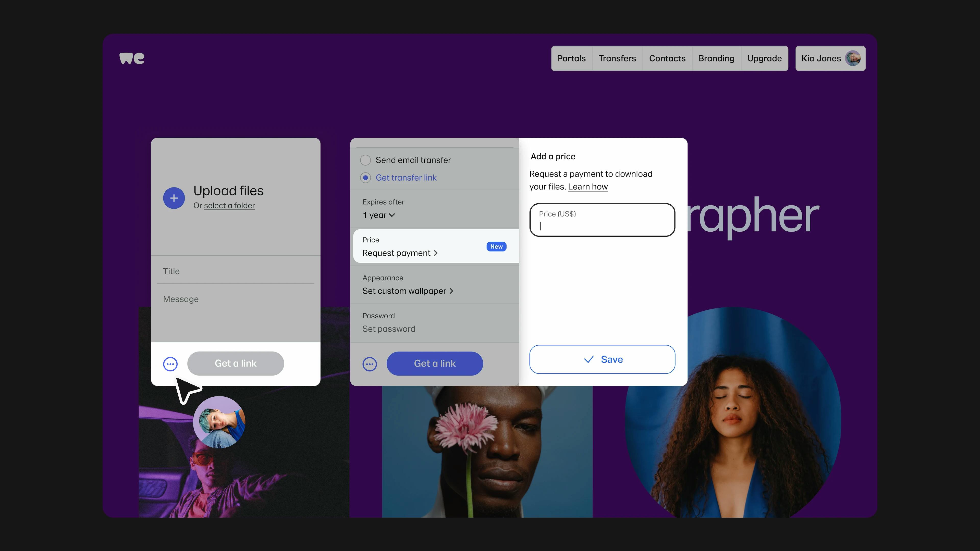
Task: Click the New badge next to Request payment
Action: 496,246
